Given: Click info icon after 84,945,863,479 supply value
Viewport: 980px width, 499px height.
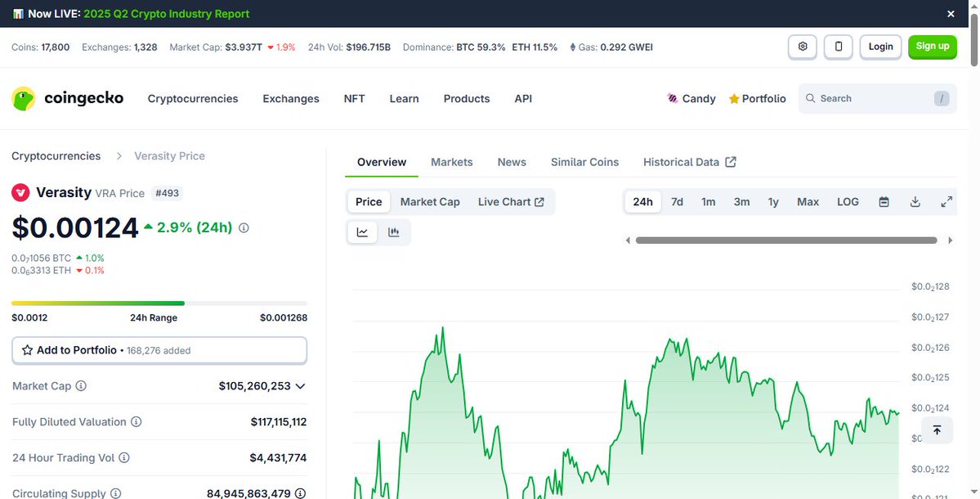Looking at the screenshot, I should click(x=300, y=493).
